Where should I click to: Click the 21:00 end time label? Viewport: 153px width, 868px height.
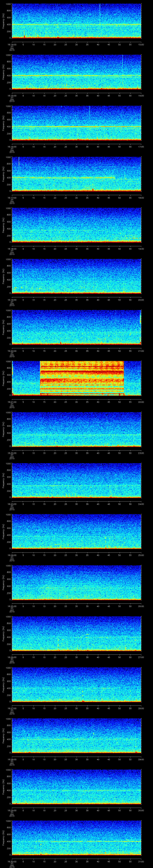coord(141,351)
